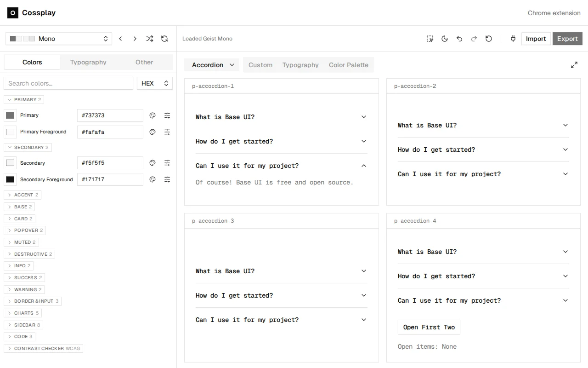This screenshot has width=588, height=368.
Task: Click the Primary color swatch
Action: pyautogui.click(x=10, y=115)
